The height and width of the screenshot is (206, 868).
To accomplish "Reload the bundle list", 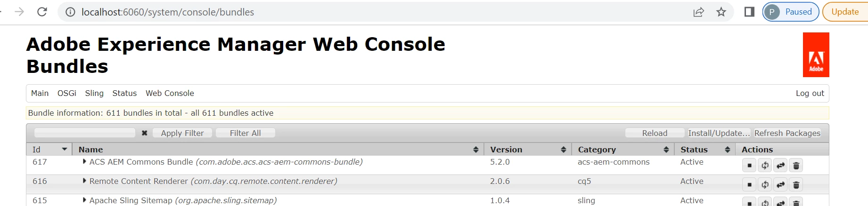I will (655, 133).
